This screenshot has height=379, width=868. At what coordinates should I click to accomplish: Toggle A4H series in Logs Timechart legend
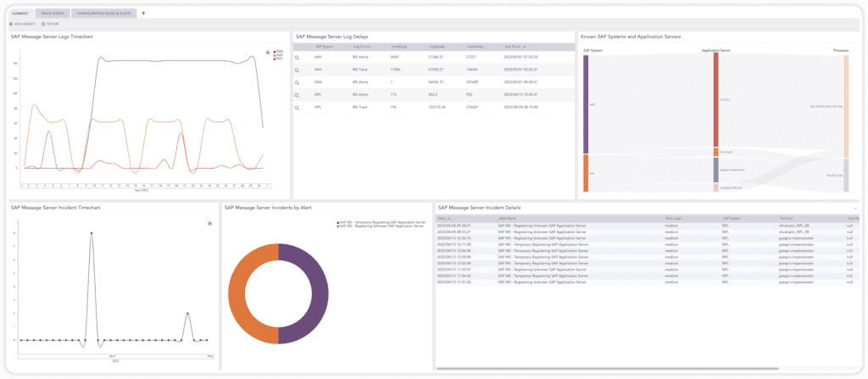coord(278,55)
